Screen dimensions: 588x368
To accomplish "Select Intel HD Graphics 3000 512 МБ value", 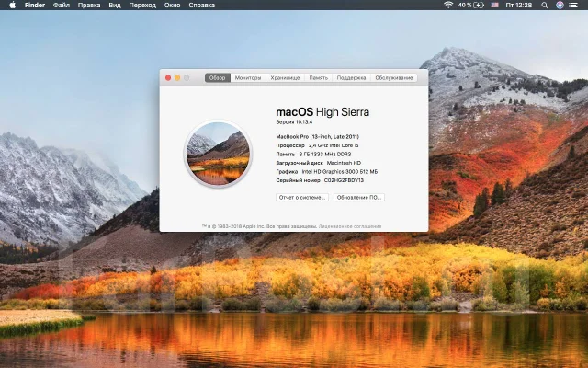I will (340, 172).
